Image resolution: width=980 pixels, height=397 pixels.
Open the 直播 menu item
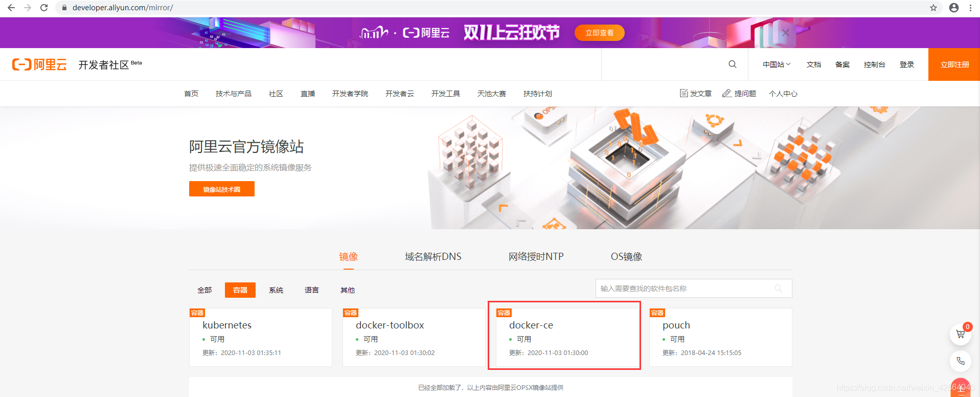[x=308, y=94]
